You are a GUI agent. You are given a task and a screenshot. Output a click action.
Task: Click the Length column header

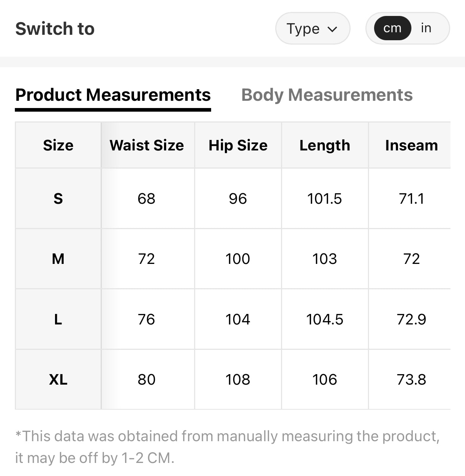[325, 145]
